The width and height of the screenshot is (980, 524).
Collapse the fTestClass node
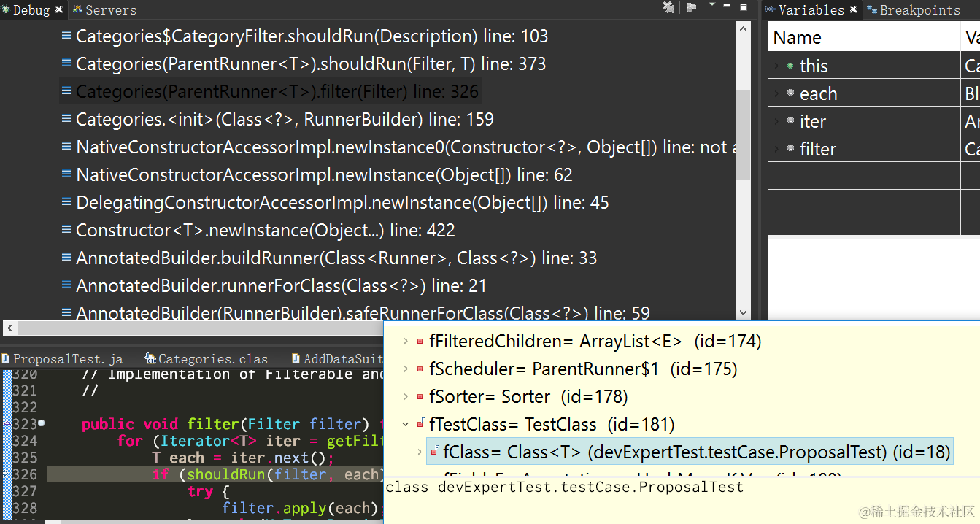pyautogui.click(x=406, y=425)
